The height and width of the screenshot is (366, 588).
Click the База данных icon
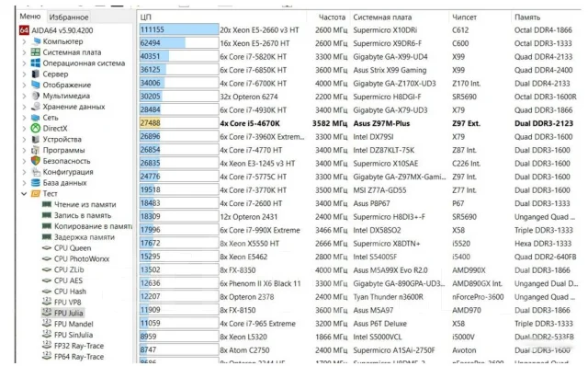click(36, 183)
